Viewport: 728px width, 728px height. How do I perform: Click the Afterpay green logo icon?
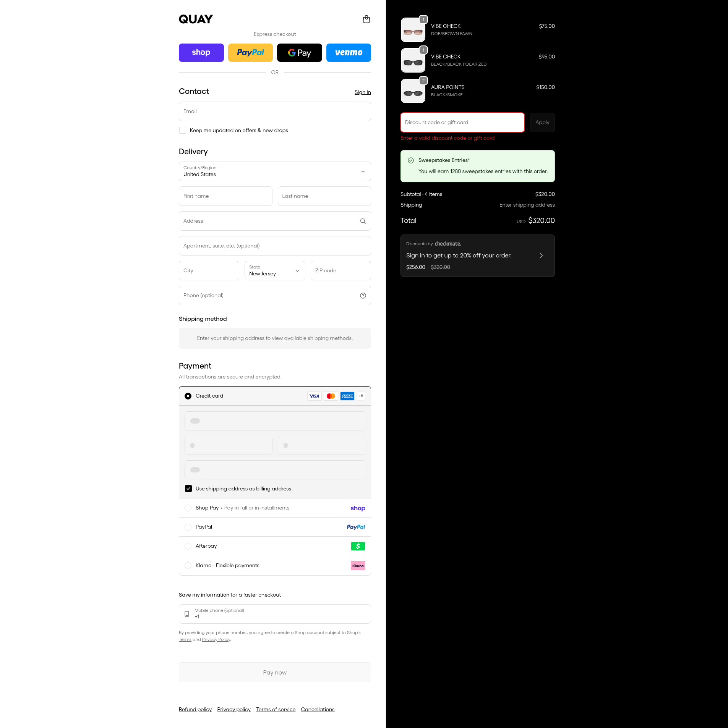click(x=358, y=546)
